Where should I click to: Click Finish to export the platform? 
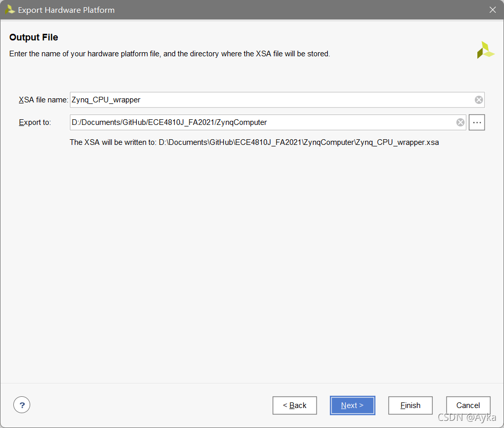tap(410, 405)
